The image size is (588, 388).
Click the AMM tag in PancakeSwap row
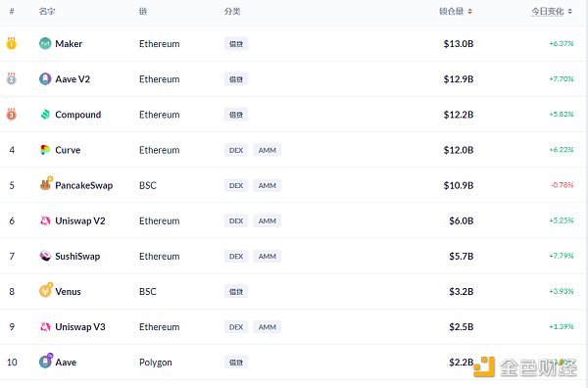click(x=267, y=185)
